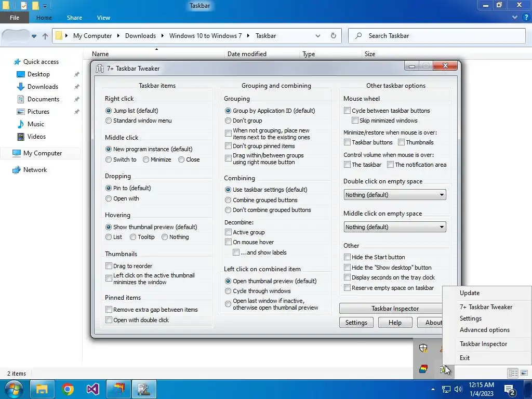Viewport: 532px width, 399px height.
Task: Go up one folder level arrow
Action: (45, 36)
